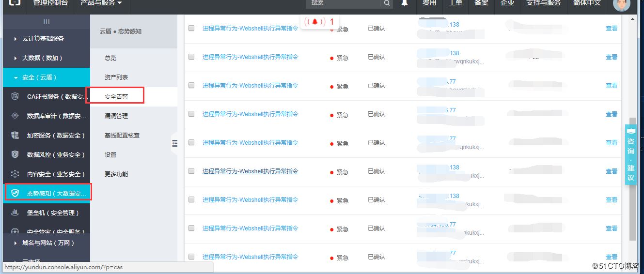644x274 pixels.
Task: Click 查看 link in the first row
Action: 611,29
